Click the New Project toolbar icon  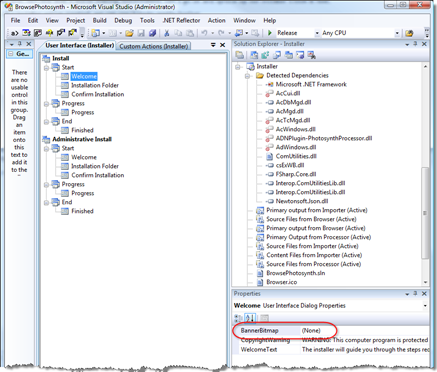[x=95, y=33]
